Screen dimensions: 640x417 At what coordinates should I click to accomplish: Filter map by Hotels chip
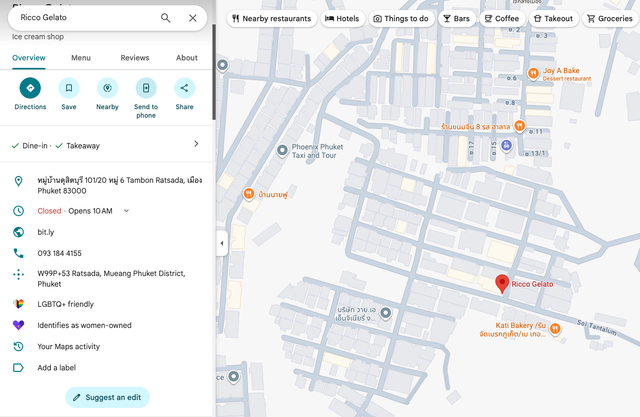click(x=342, y=19)
